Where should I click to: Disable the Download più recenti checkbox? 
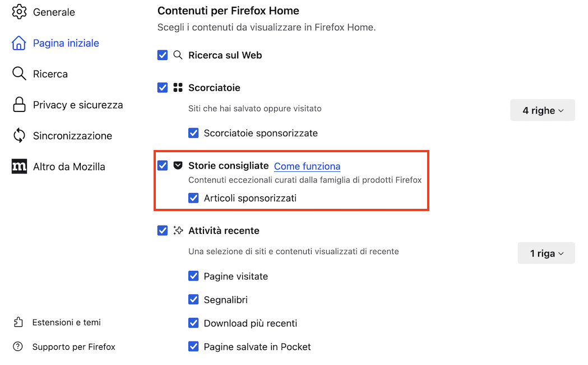193,324
